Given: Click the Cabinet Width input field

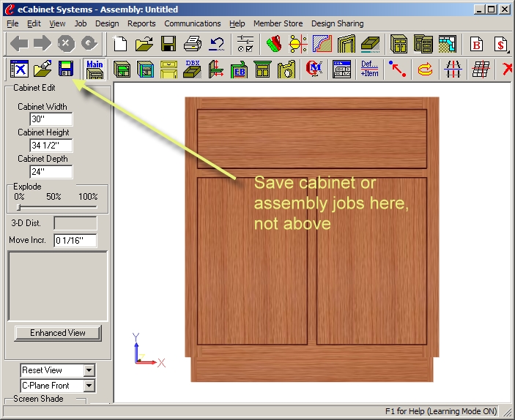Looking at the screenshot, I should pos(51,119).
